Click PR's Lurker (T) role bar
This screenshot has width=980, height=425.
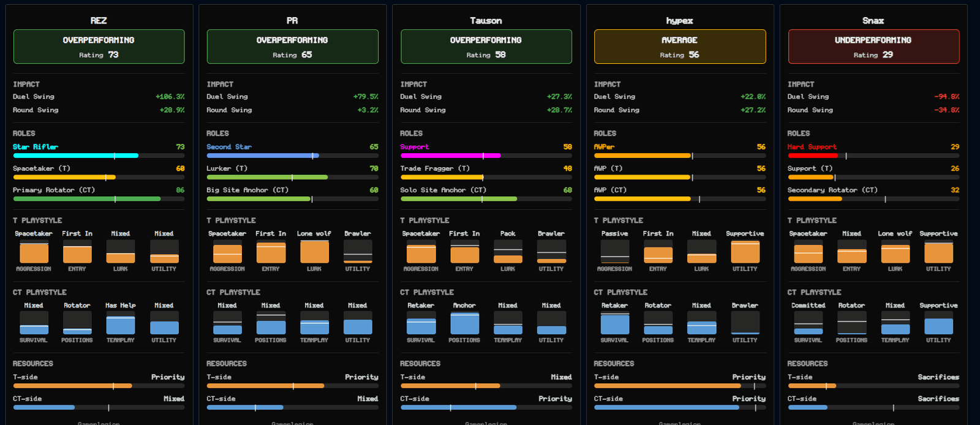(x=292, y=178)
